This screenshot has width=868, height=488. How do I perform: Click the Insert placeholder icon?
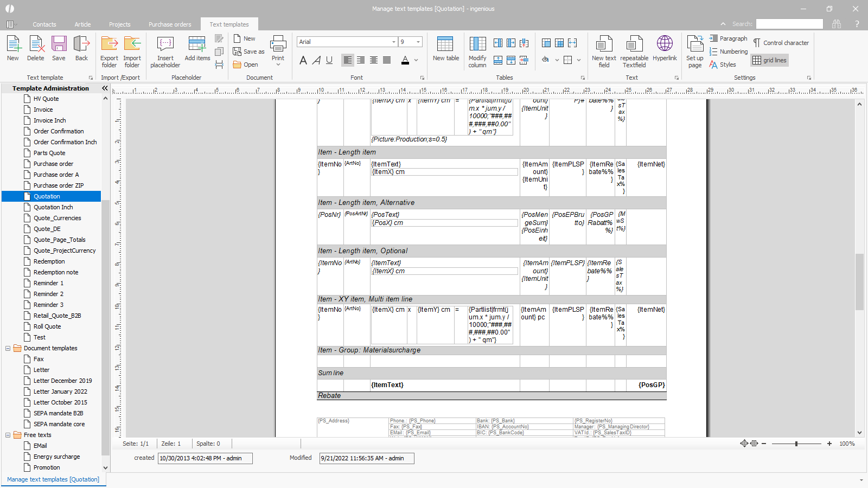tap(165, 44)
